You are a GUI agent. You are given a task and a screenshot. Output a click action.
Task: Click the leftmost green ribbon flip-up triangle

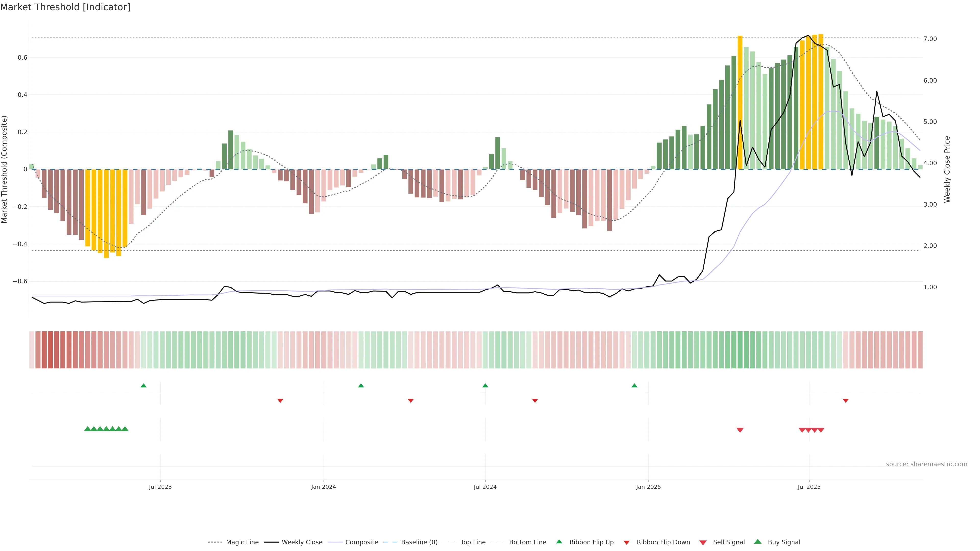(143, 386)
